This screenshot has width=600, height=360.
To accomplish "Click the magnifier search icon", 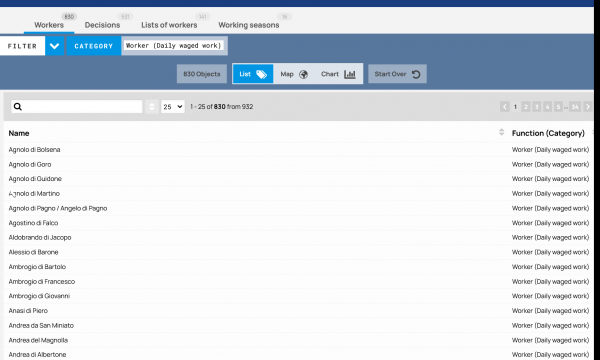I will [x=18, y=106].
